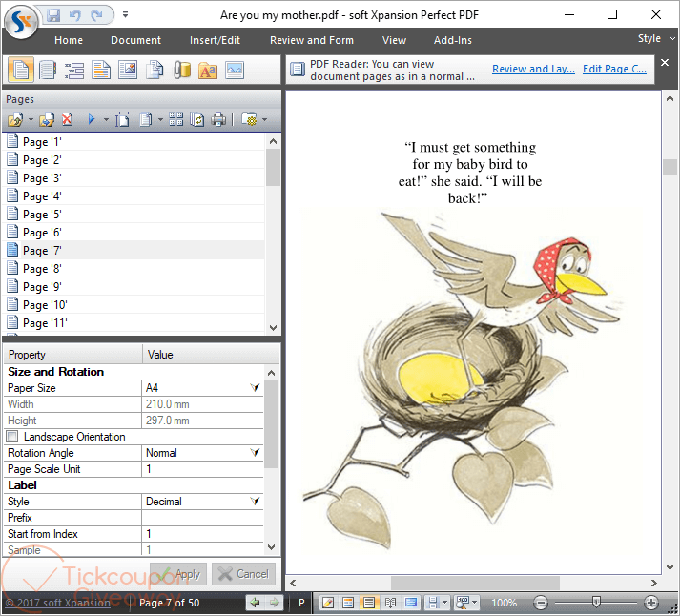Open the Insert/Edit ribbon tab
680x616 pixels.
tap(215, 40)
